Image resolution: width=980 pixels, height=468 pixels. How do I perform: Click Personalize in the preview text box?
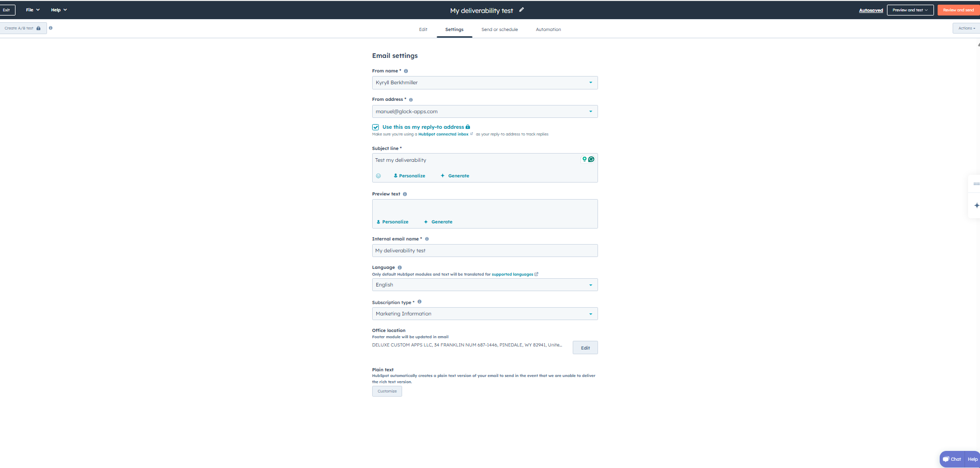click(392, 222)
